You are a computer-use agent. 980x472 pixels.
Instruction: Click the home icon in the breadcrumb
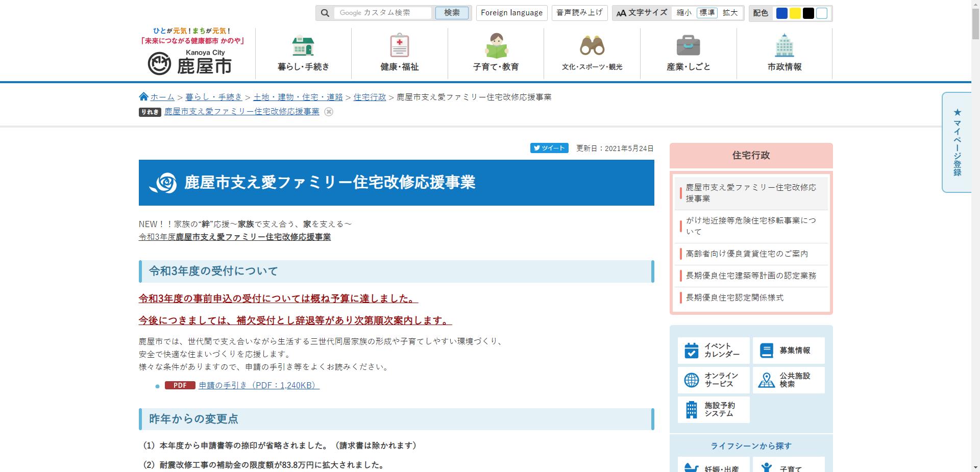[143, 96]
